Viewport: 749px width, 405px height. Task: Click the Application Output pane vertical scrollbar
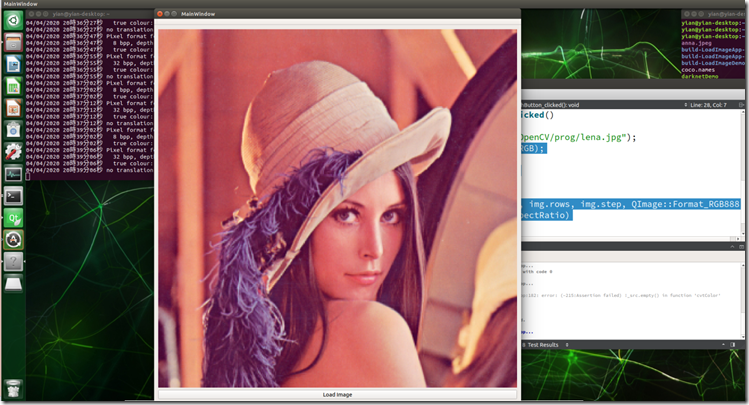tap(743, 300)
